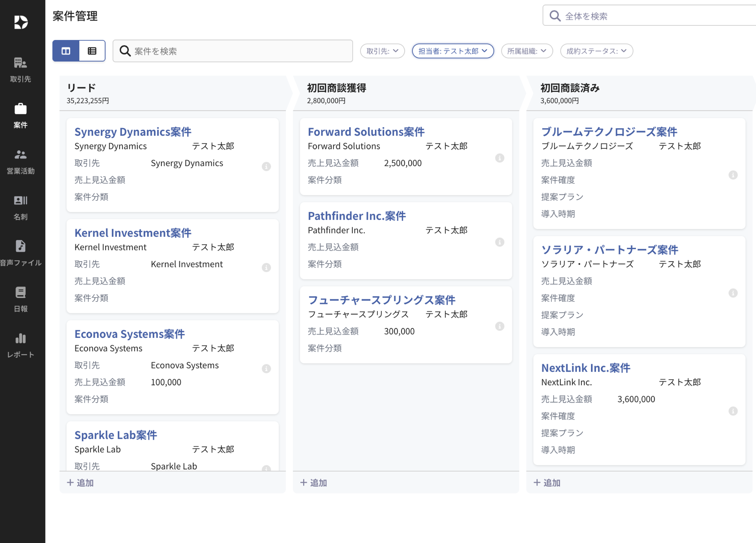
Task: Open the 日報 daily report section
Action: 20,299
